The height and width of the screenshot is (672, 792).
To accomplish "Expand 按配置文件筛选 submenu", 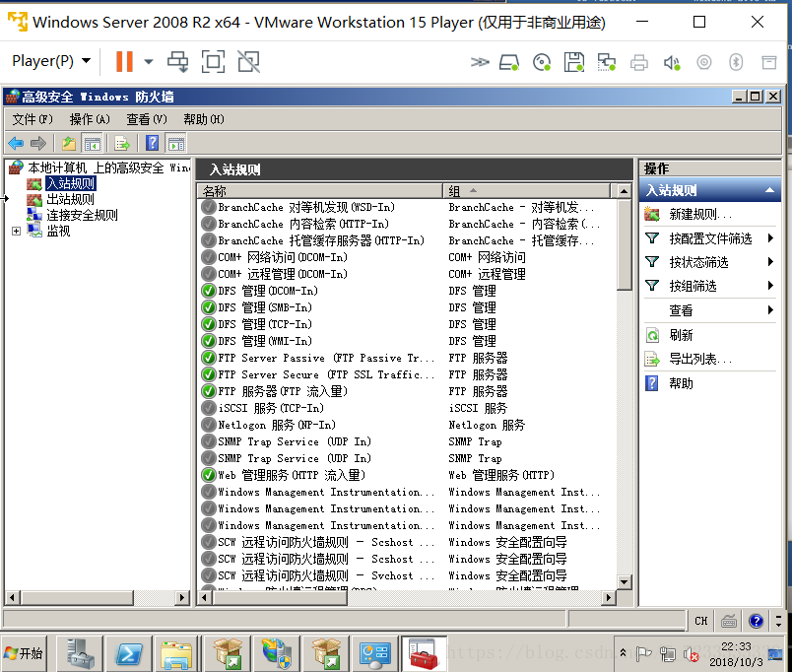I will [x=710, y=238].
